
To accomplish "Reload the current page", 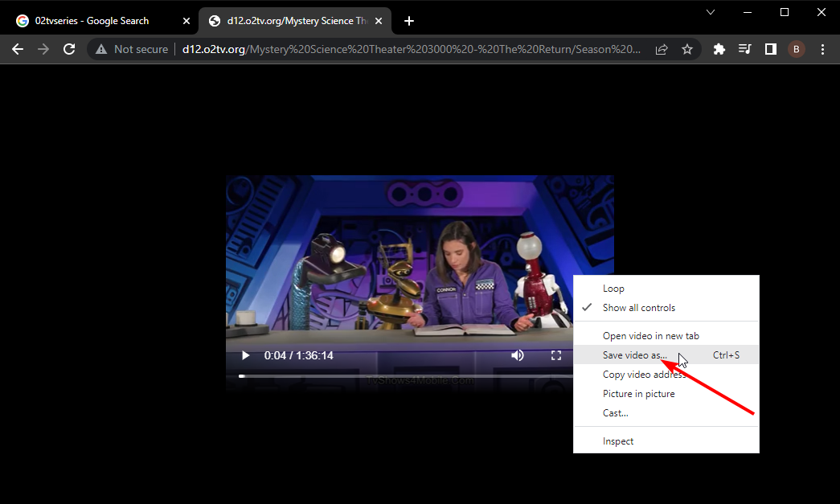I will pyautogui.click(x=69, y=49).
